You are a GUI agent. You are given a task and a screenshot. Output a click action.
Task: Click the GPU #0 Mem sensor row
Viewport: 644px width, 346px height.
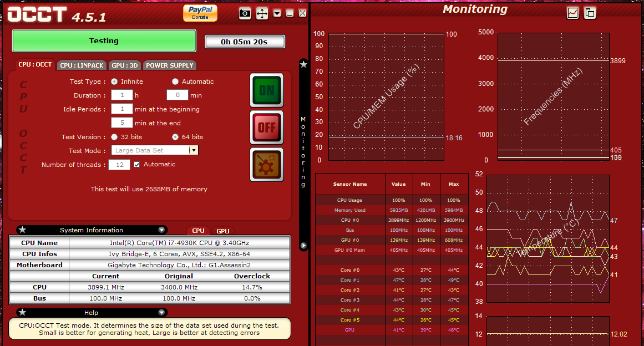(392, 250)
